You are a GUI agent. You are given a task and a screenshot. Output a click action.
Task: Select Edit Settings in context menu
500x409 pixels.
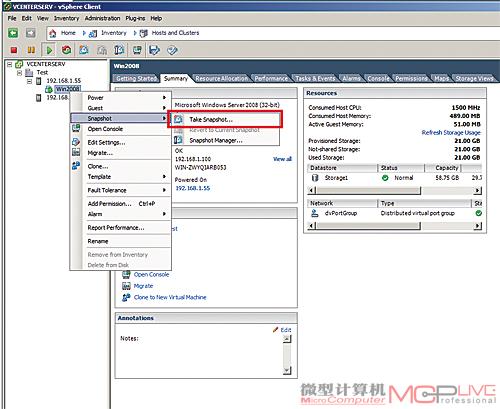(x=121, y=142)
